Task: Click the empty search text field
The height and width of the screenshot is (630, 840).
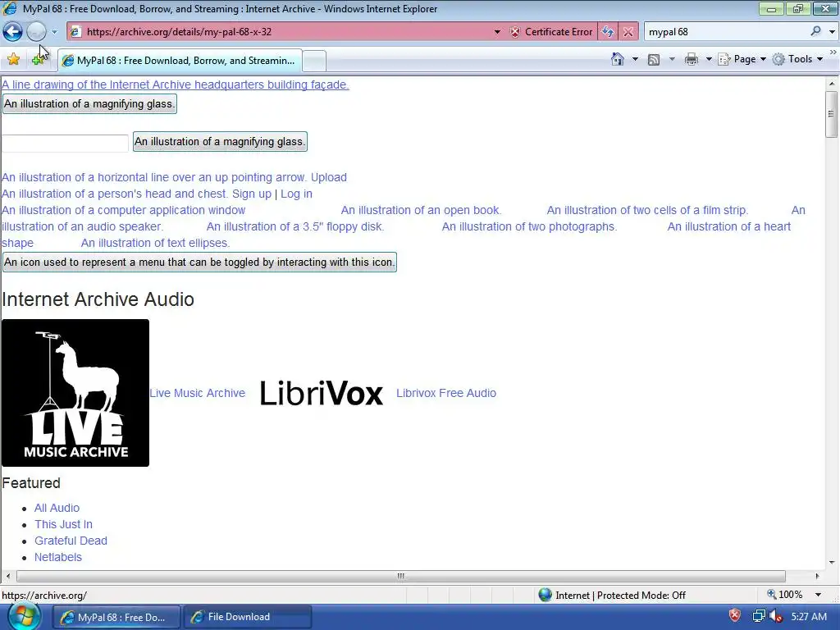Action: 65,143
